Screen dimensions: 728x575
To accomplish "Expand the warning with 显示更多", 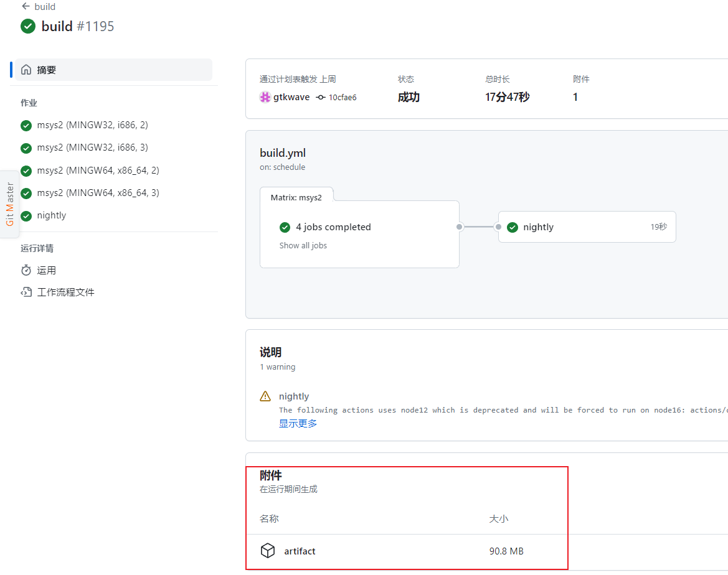I will point(298,423).
